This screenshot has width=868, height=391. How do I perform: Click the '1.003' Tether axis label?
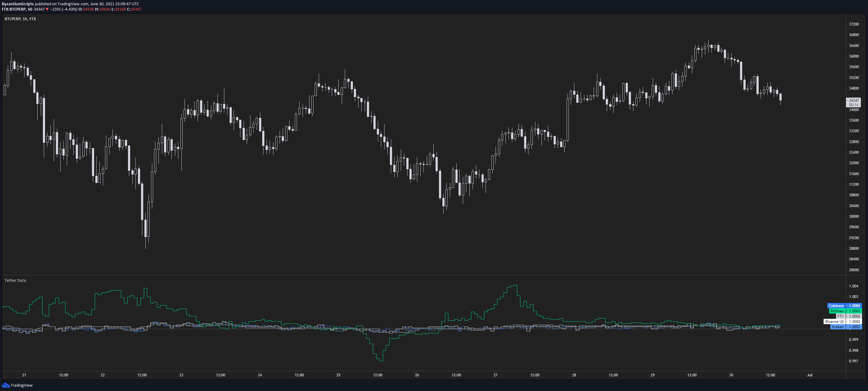click(x=853, y=297)
